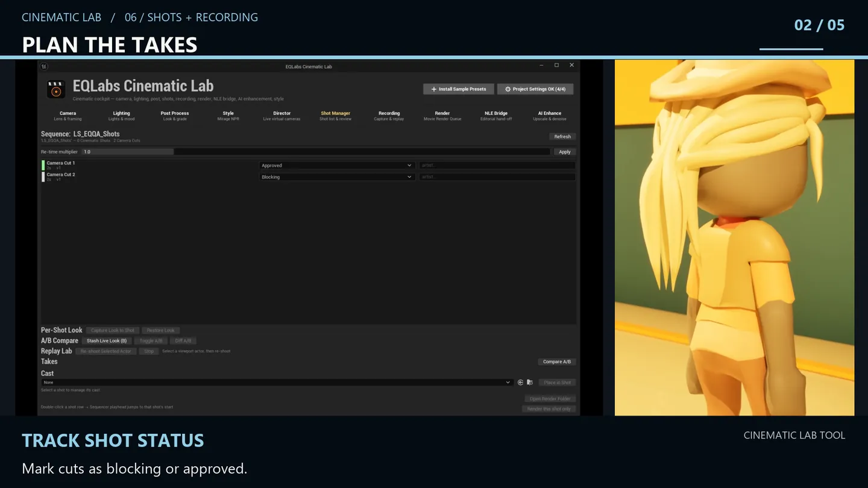The height and width of the screenshot is (488, 868).
Task: Select the Camera Cut 2 shot row
Action: pyautogui.click(x=308, y=177)
